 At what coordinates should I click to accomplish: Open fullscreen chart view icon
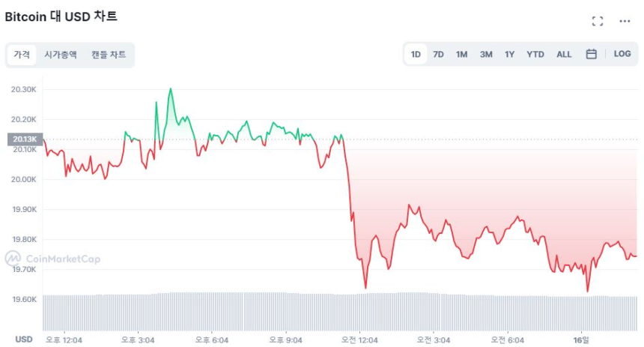(597, 21)
